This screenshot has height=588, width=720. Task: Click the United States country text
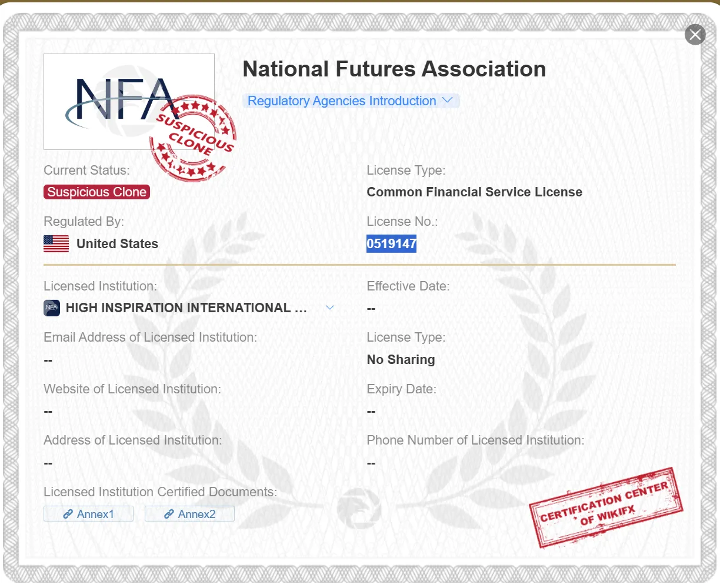[x=118, y=243]
